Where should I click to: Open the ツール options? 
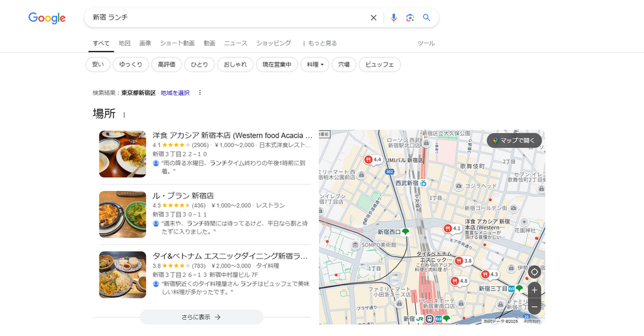(426, 43)
